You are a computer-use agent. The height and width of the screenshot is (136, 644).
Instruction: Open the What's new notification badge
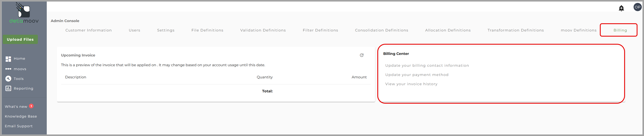pos(31,106)
